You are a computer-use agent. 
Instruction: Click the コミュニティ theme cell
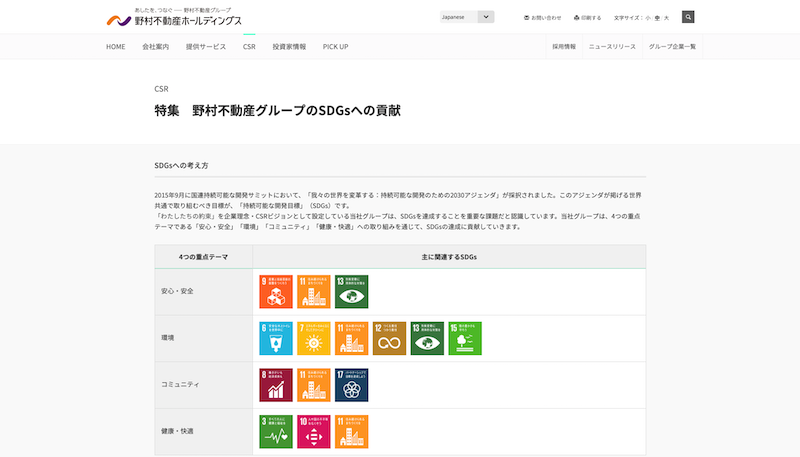(x=204, y=385)
